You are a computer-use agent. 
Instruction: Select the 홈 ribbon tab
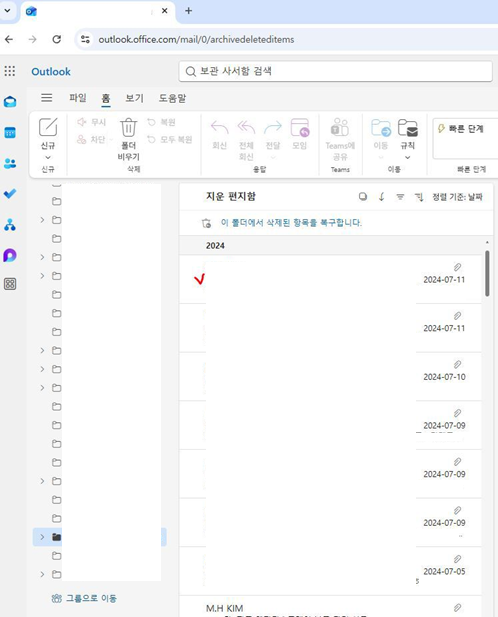[x=106, y=98]
